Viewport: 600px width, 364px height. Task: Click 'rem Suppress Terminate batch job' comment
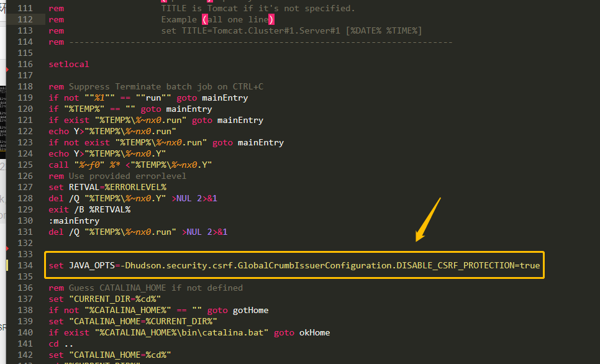(x=156, y=86)
